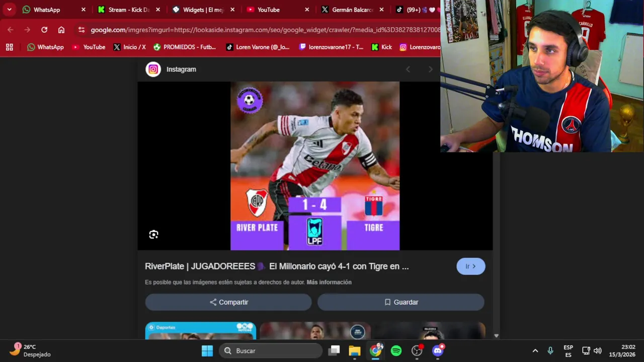
Task: Focus the google.com/imgres address bar
Action: click(x=265, y=30)
